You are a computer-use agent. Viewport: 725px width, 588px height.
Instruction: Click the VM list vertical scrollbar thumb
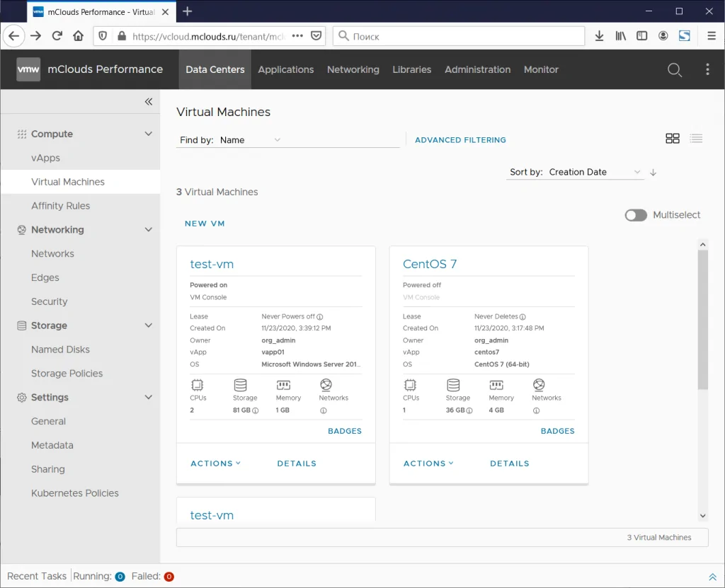coord(703,320)
